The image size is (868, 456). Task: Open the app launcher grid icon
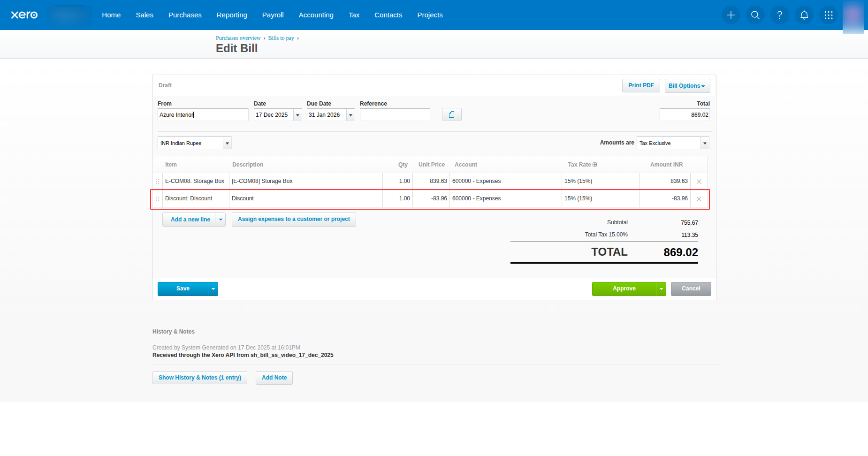tap(828, 15)
